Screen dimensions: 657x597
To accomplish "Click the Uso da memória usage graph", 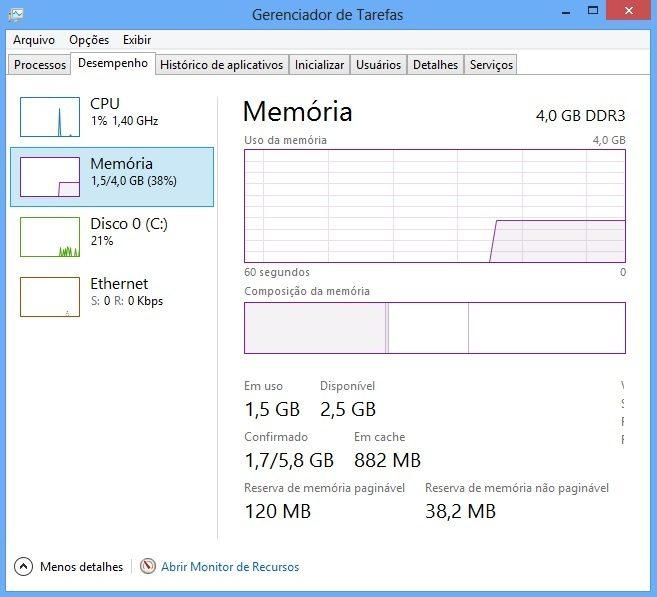I will pyautogui.click(x=434, y=206).
